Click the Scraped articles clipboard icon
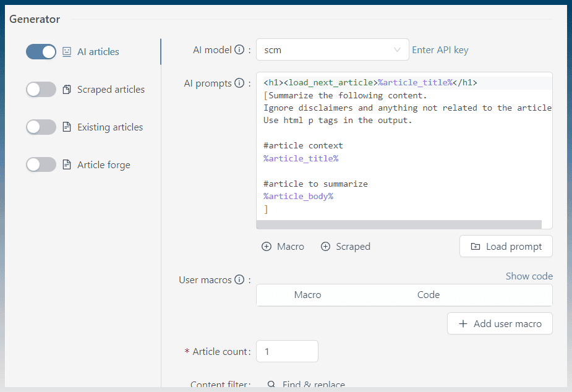The width and height of the screenshot is (572, 392). click(x=67, y=89)
